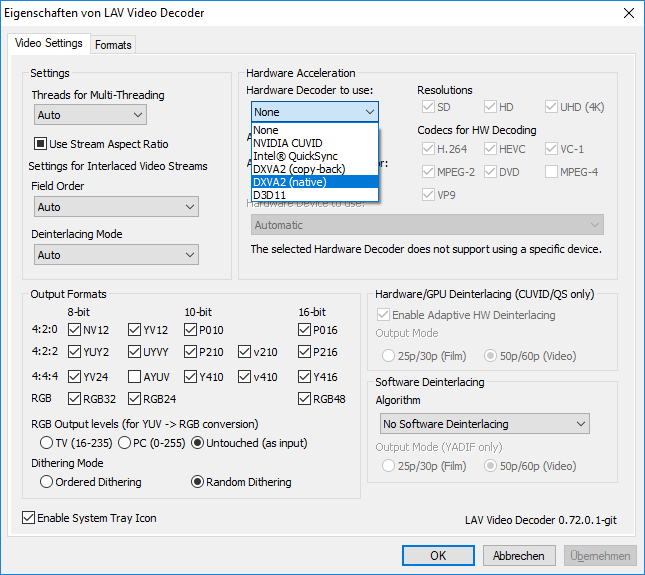Uncheck the RGB48 16-bit format

305,400
